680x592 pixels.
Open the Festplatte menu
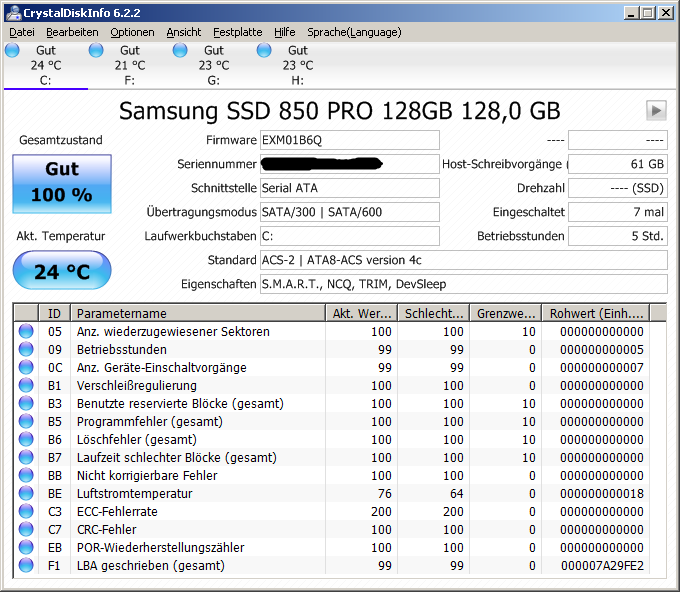coord(237,32)
